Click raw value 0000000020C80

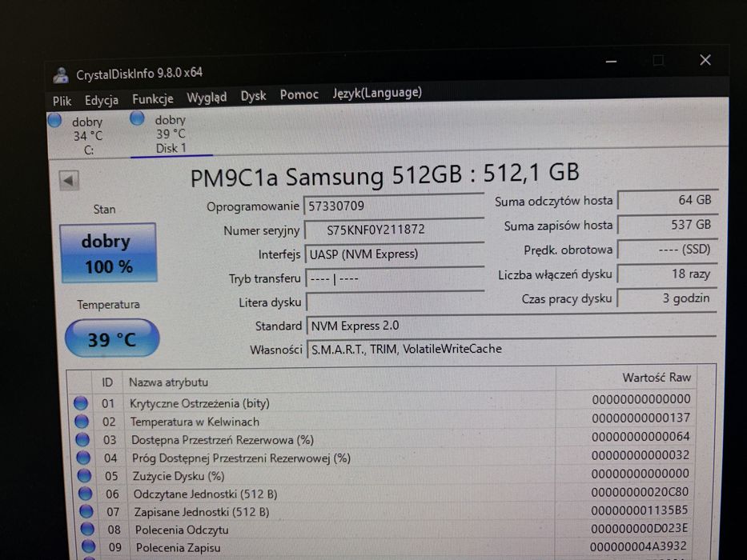click(x=641, y=491)
